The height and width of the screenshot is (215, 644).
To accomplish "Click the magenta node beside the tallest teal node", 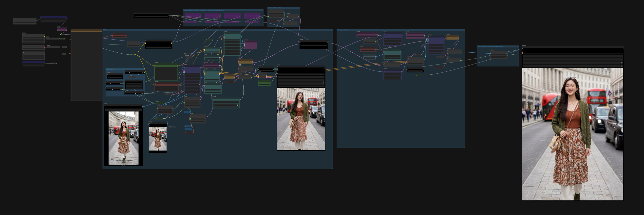I will coord(250,45).
